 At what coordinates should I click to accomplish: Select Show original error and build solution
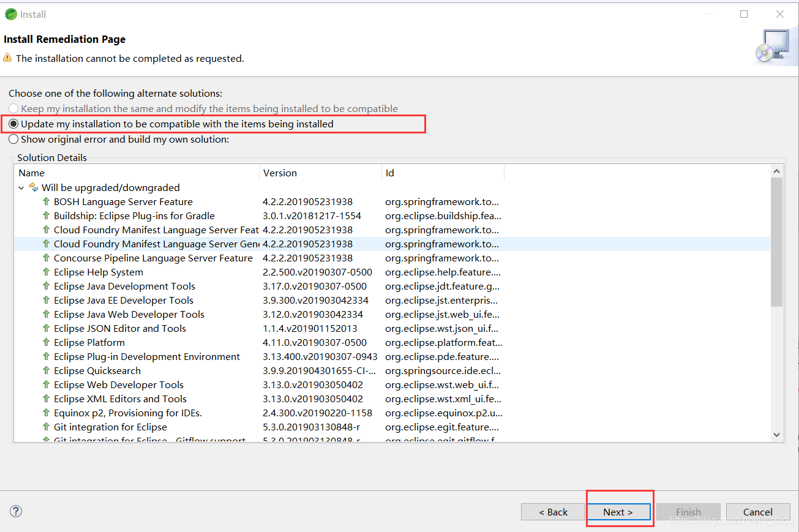point(119,139)
